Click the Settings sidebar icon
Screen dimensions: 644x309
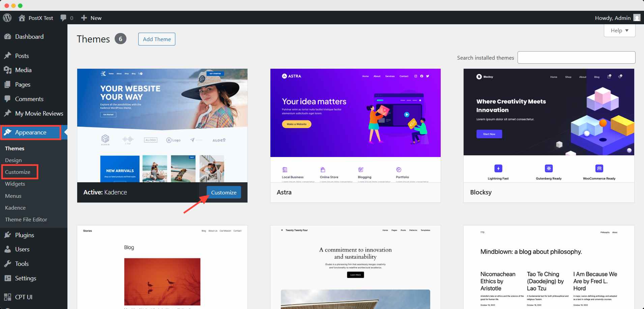click(x=7, y=278)
